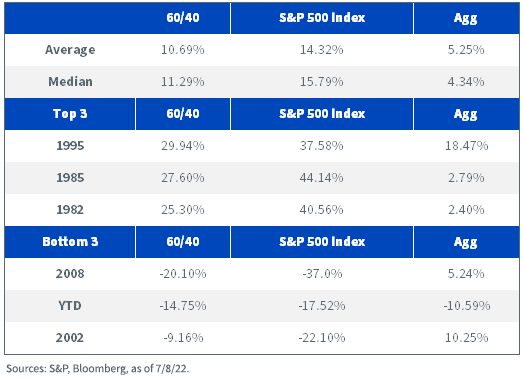Viewport: 524px width, 389px height.
Task: Click the 2008 year cell
Action: click(x=70, y=274)
